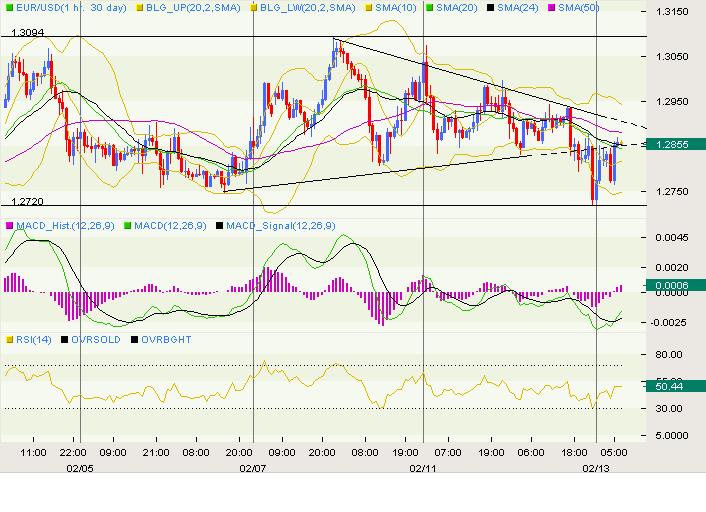
Task: Click the MACD_Signal black legend square
Action: 219,226
